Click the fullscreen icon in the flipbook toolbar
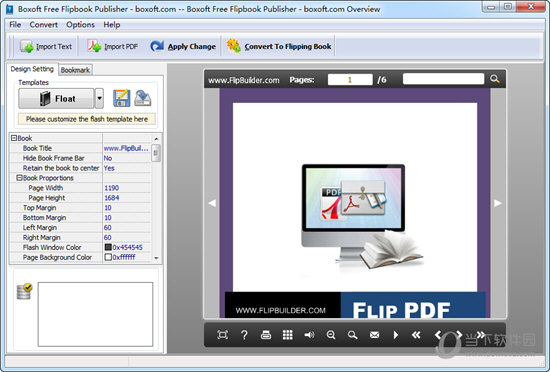The width and height of the screenshot is (550, 372). (222, 335)
